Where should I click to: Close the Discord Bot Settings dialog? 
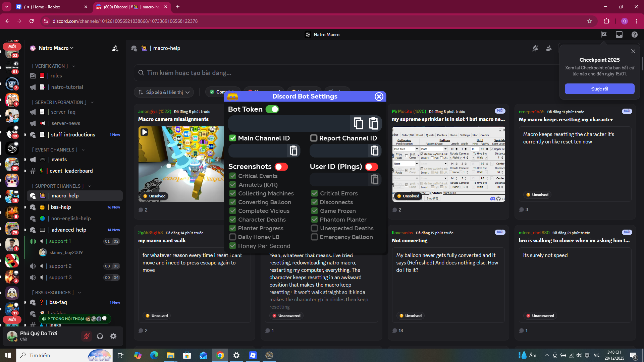point(379,97)
